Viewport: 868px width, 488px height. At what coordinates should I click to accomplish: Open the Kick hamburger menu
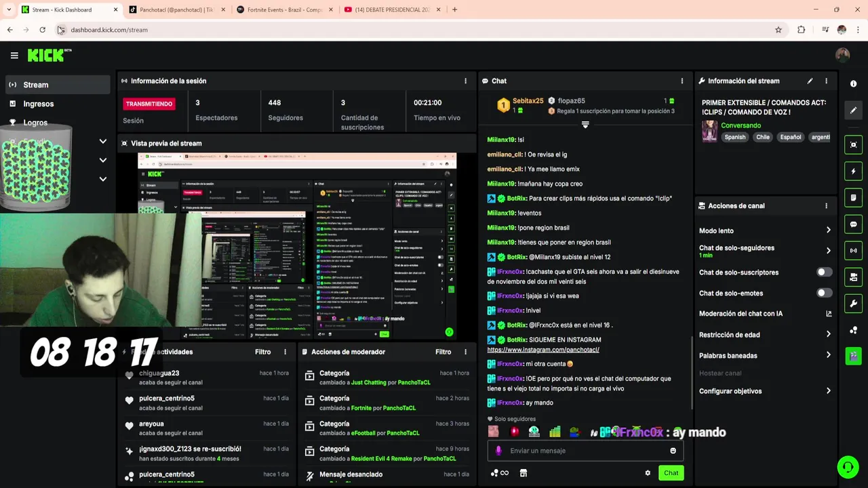14,56
